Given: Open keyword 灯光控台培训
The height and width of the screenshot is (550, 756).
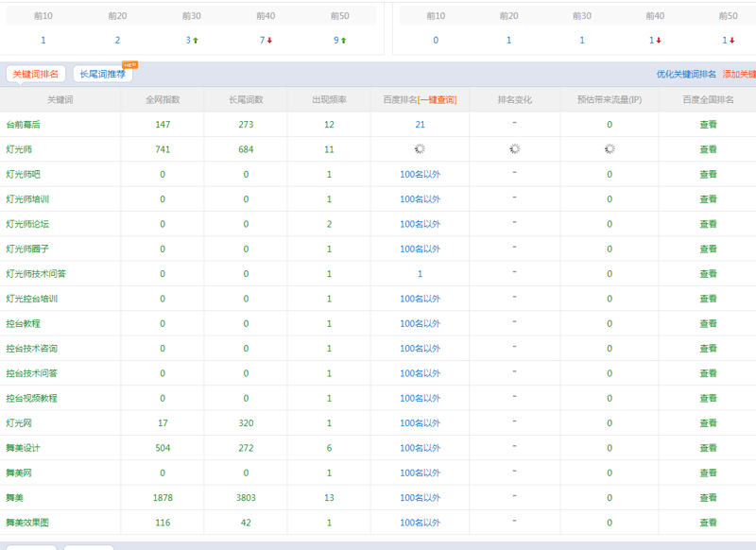Looking at the screenshot, I should click(32, 299).
